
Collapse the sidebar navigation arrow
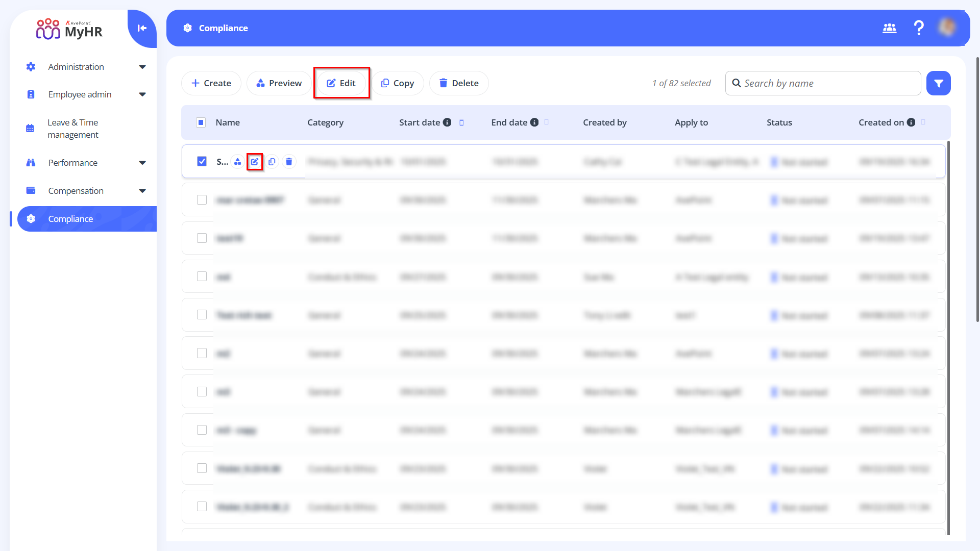point(142,28)
